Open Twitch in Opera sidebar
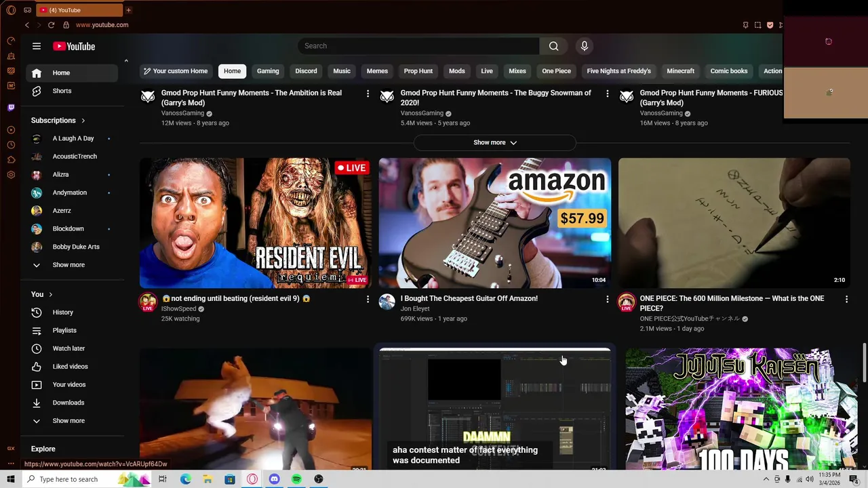The image size is (868, 488). [11, 108]
